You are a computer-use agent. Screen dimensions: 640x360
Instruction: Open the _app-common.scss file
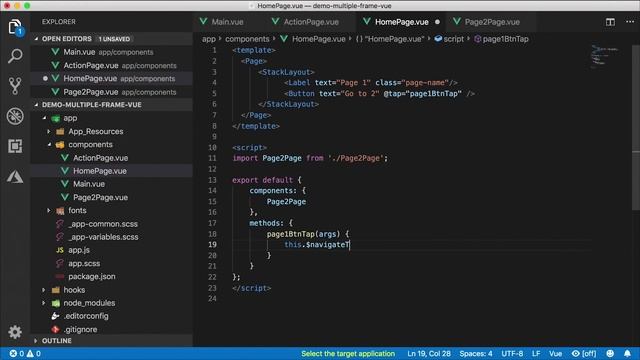pyautogui.click(x=112, y=224)
